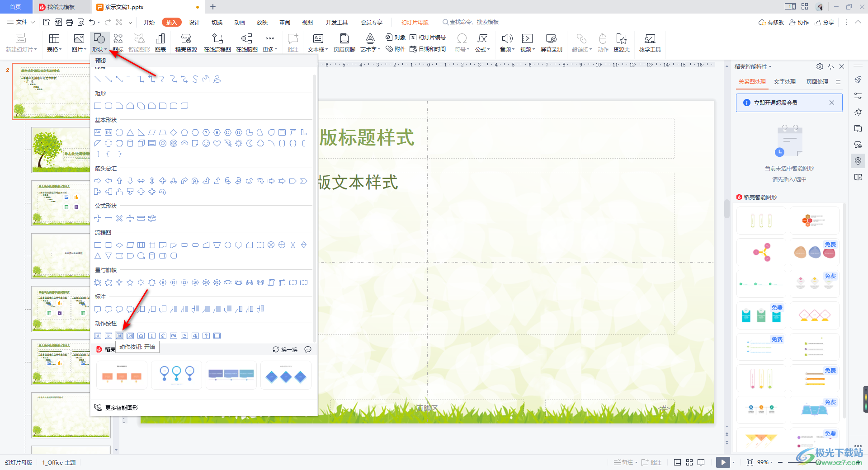Select the Movie action button shape

(x=174, y=336)
